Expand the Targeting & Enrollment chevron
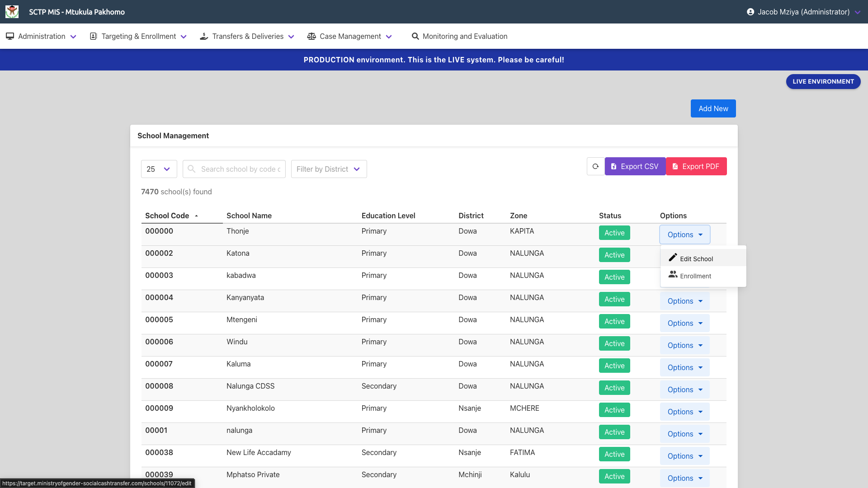Viewport: 868px width, 488px height. click(184, 37)
